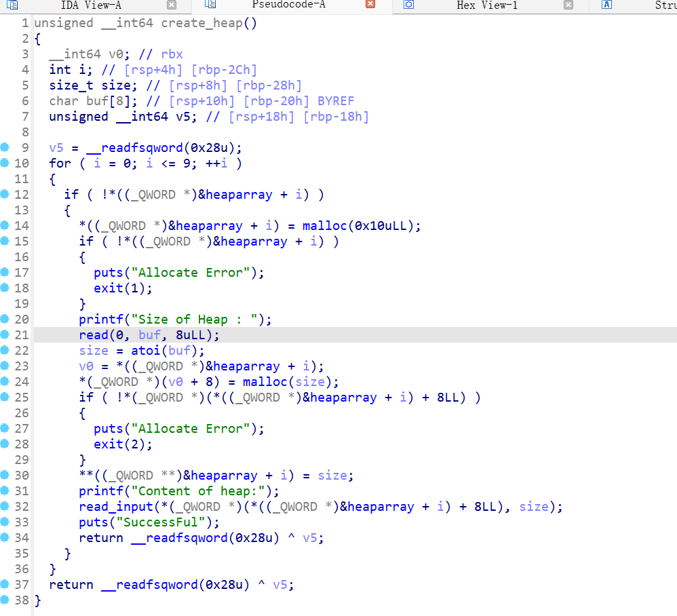Close the IDA View-A tab

click(172, 5)
